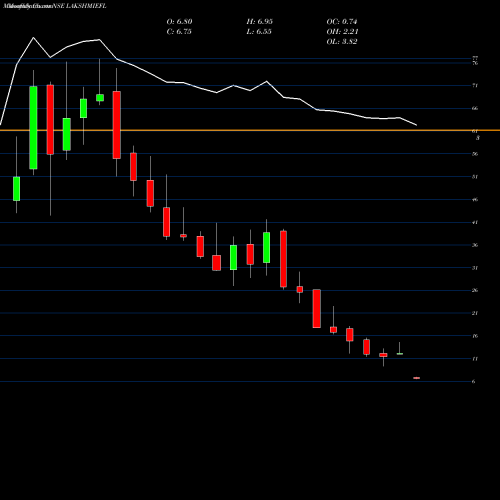
Task: Click the '71' price axis label
Action: (475, 86)
